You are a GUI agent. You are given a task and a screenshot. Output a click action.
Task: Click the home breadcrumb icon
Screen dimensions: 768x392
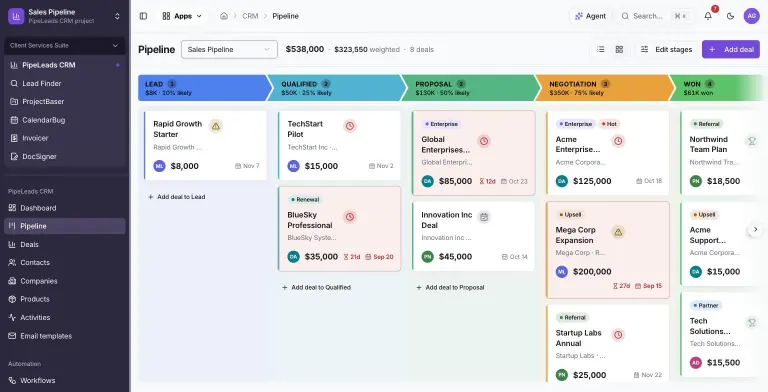click(x=224, y=16)
